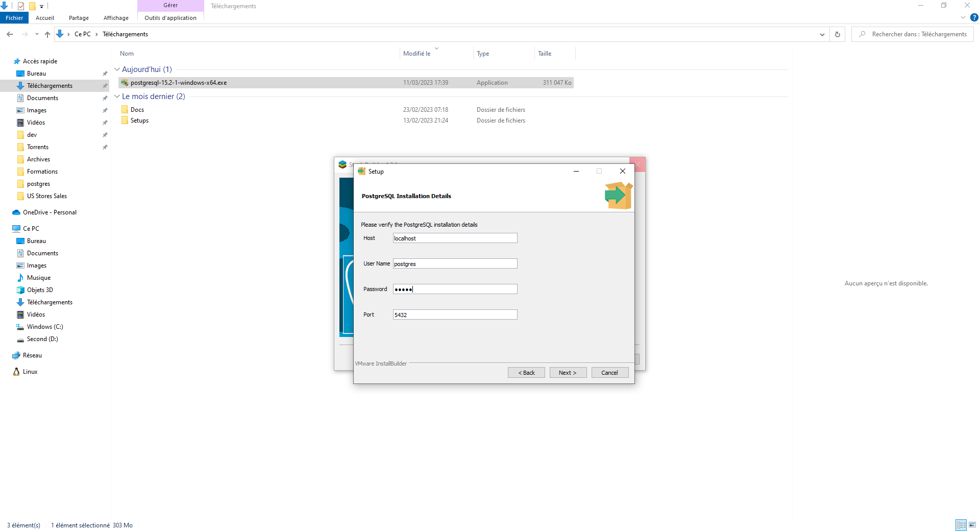
Task: Open Vidéos under Ce PC
Action: coord(36,315)
